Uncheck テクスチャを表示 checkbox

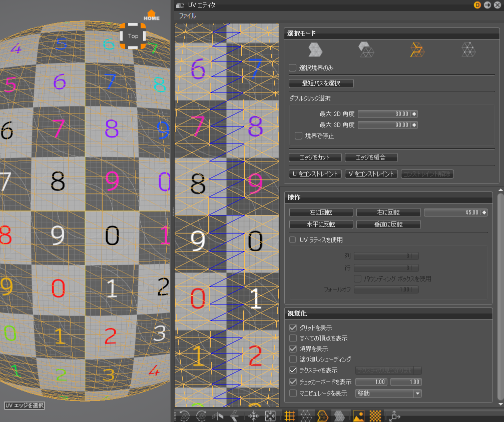click(x=293, y=370)
